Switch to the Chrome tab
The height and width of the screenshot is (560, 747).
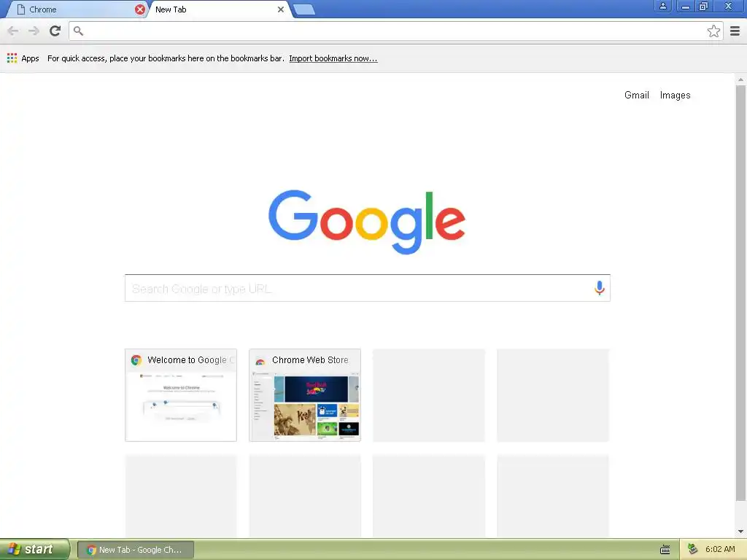(x=76, y=9)
